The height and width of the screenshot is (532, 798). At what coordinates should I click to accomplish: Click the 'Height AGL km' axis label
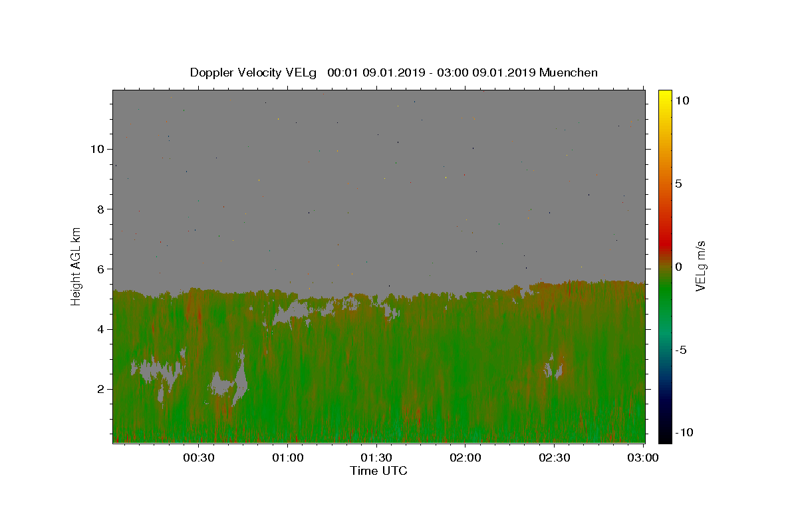pyautogui.click(x=76, y=266)
